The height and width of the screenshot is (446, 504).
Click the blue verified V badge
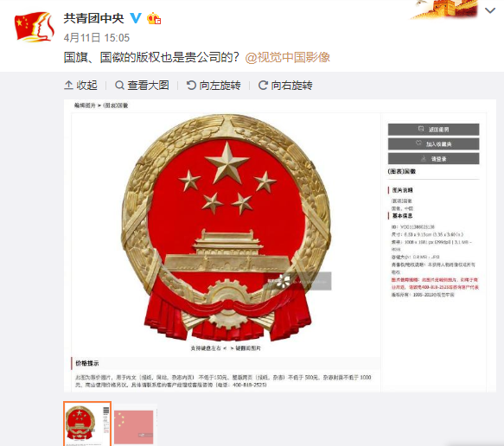click(x=136, y=18)
